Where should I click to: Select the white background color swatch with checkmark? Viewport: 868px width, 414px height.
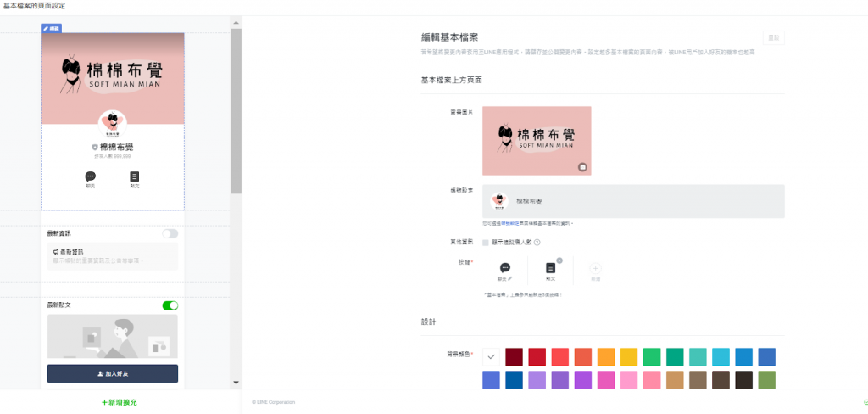click(491, 357)
